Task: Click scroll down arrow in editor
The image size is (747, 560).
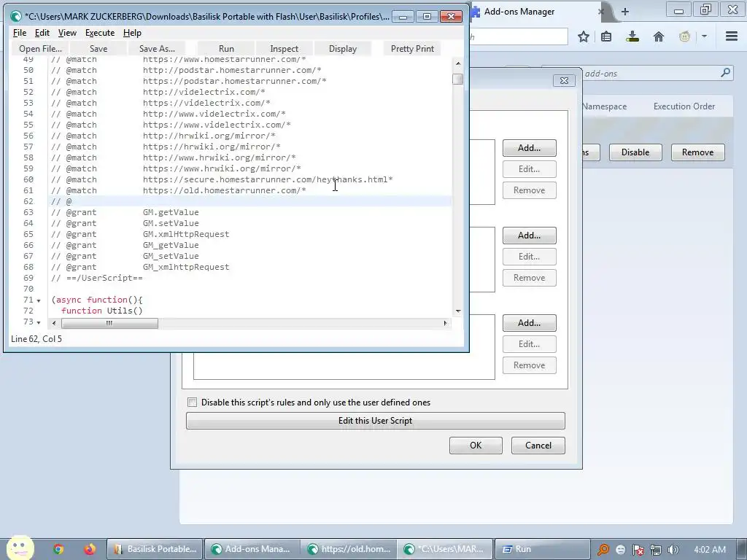Action: click(458, 311)
